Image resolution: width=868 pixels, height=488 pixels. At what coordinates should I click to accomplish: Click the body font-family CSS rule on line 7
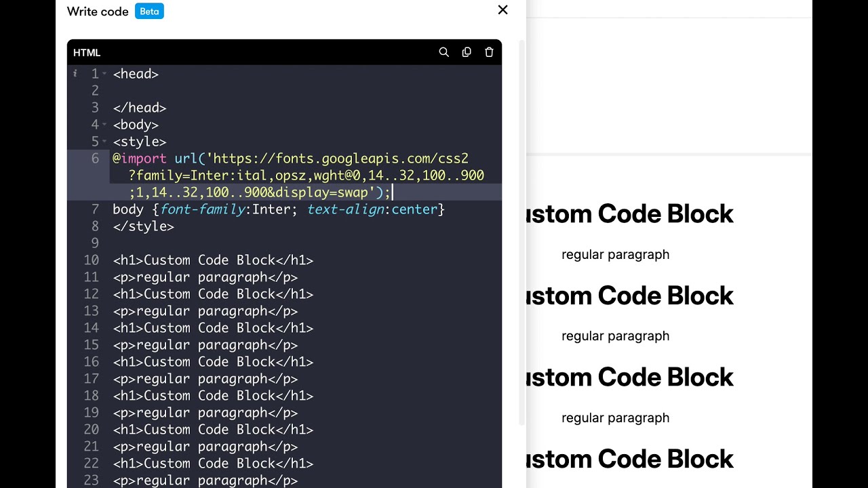click(279, 209)
